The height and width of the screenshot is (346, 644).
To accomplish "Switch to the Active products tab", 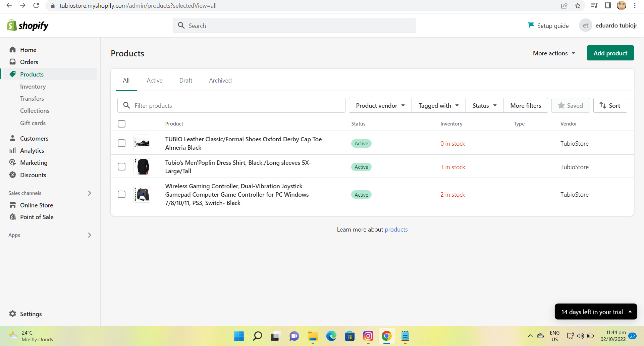I will coord(155,81).
